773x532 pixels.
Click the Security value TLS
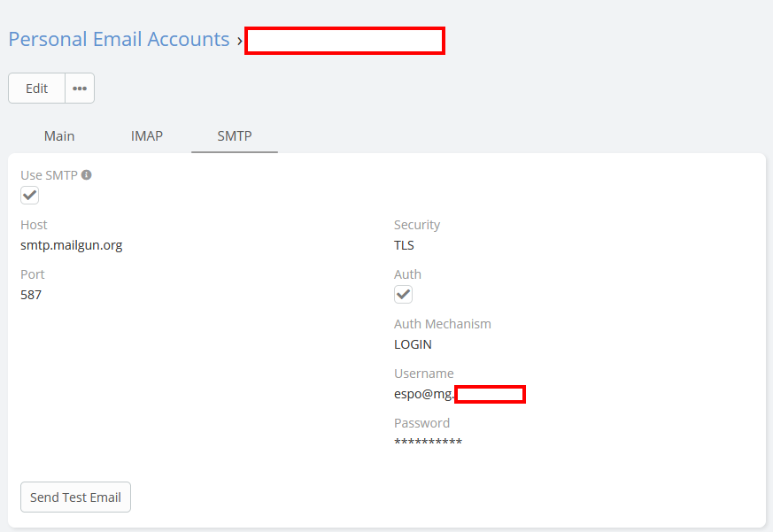pos(405,245)
